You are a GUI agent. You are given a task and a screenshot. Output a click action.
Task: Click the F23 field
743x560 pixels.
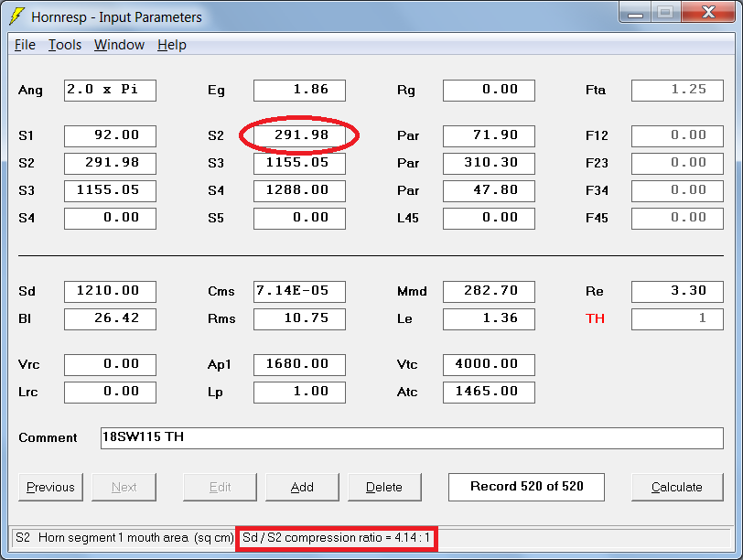[678, 164]
